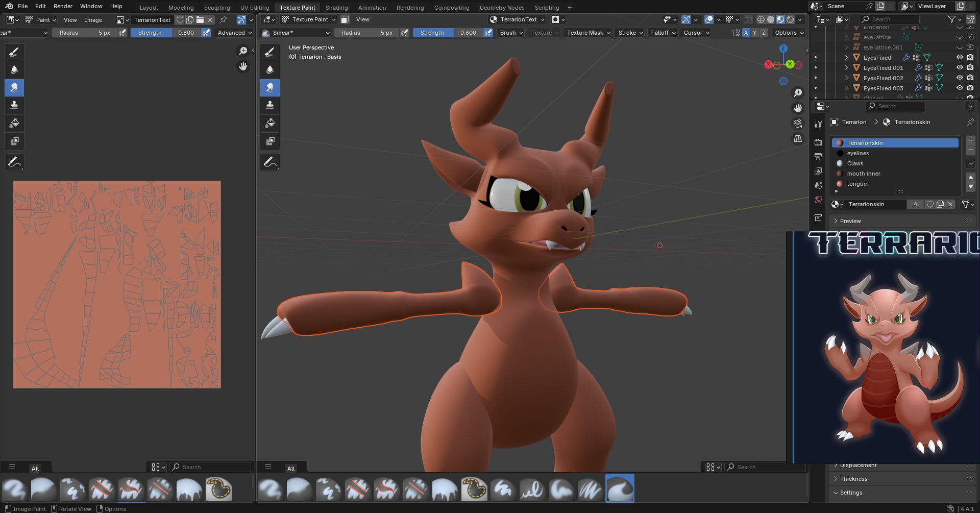
Task: Open the Options popover in viewport header
Action: pyautogui.click(x=789, y=33)
